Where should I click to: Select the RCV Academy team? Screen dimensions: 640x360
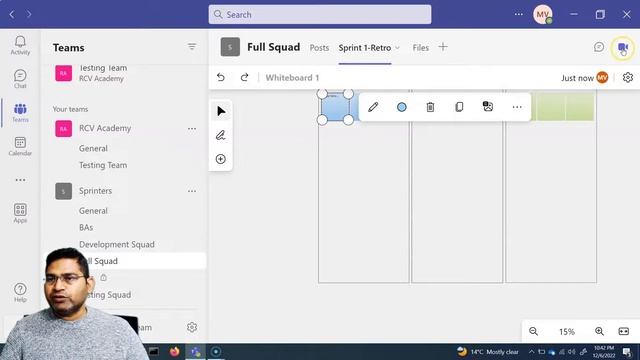point(105,128)
